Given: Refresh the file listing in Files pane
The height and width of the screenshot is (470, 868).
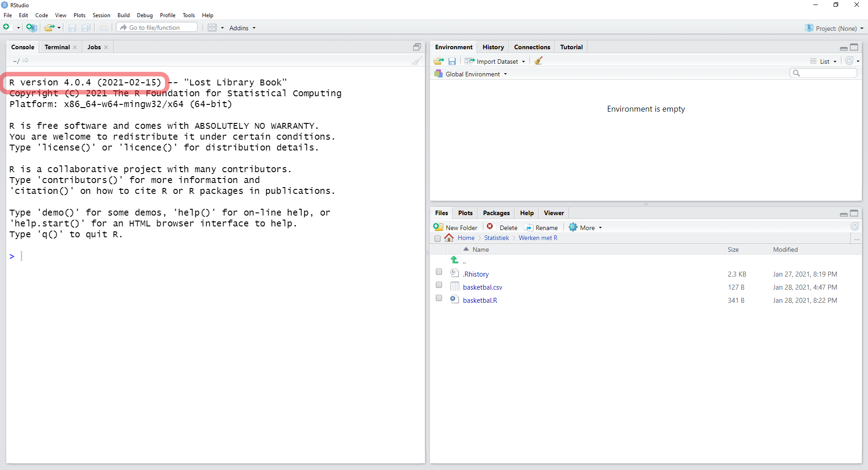Looking at the screenshot, I should (x=854, y=227).
